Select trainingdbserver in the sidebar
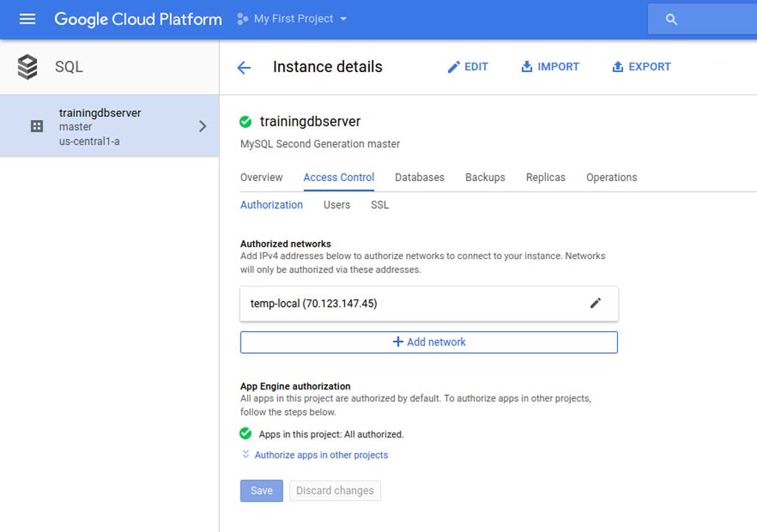This screenshot has height=532, width=757. click(109, 126)
